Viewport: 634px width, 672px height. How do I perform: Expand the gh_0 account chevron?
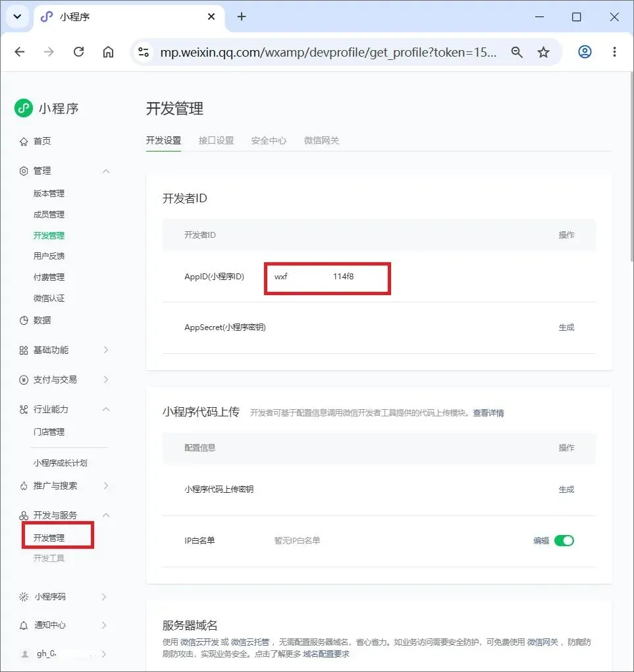pos(104,654)
